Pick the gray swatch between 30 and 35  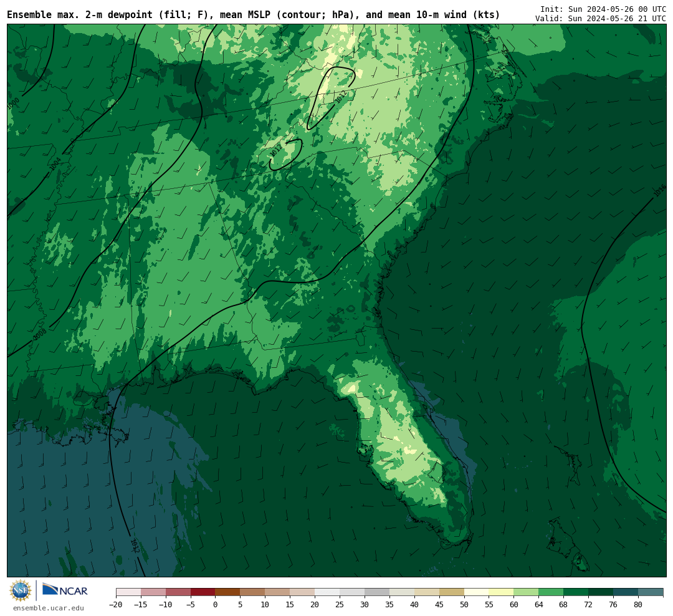pos(377,592)
